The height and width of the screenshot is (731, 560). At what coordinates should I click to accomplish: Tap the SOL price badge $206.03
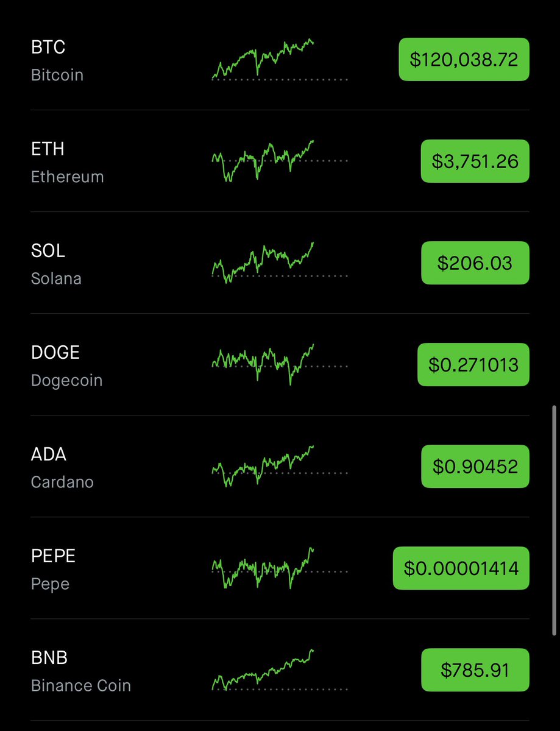point(475,263)
